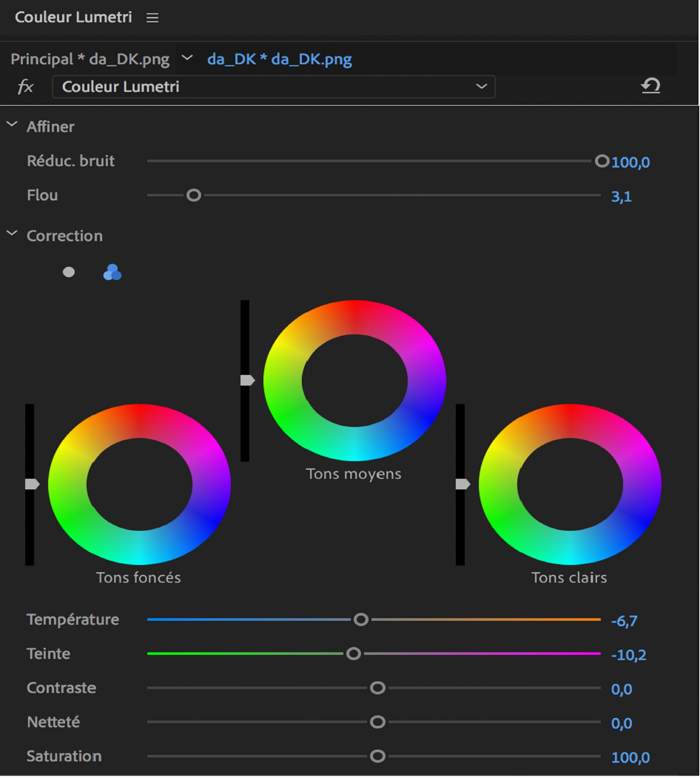The image size is (700, 778).
Task: Select the Principal * da_DK.png tab
Action: point(90,59)
